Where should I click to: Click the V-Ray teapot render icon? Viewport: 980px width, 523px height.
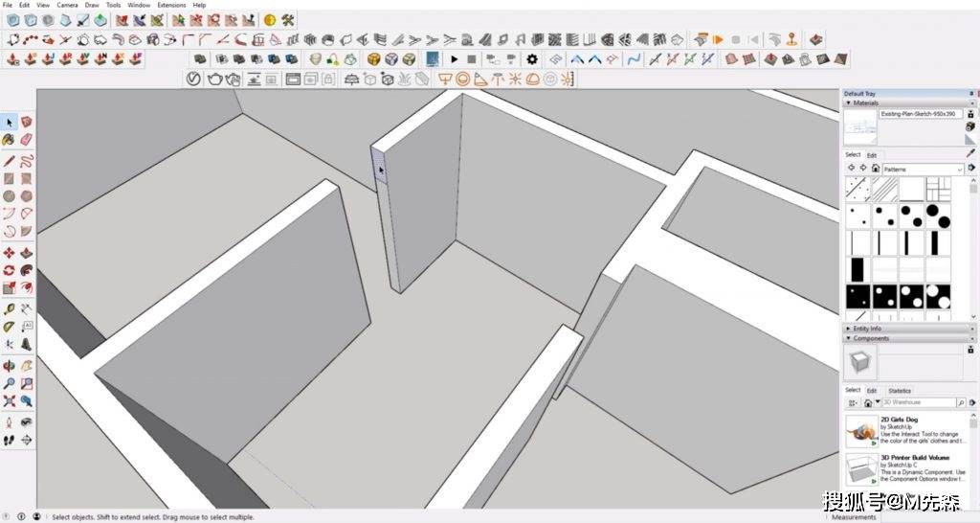click(215, 79)
